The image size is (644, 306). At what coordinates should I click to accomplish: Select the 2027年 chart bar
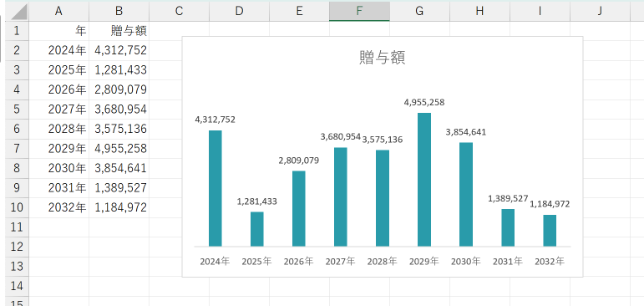coord(341,197)
